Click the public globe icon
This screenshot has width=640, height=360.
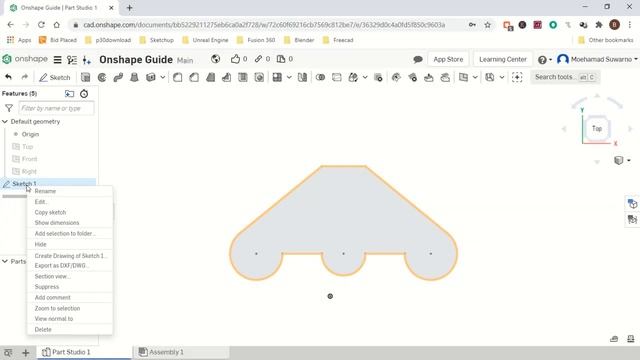click(216, 59)
